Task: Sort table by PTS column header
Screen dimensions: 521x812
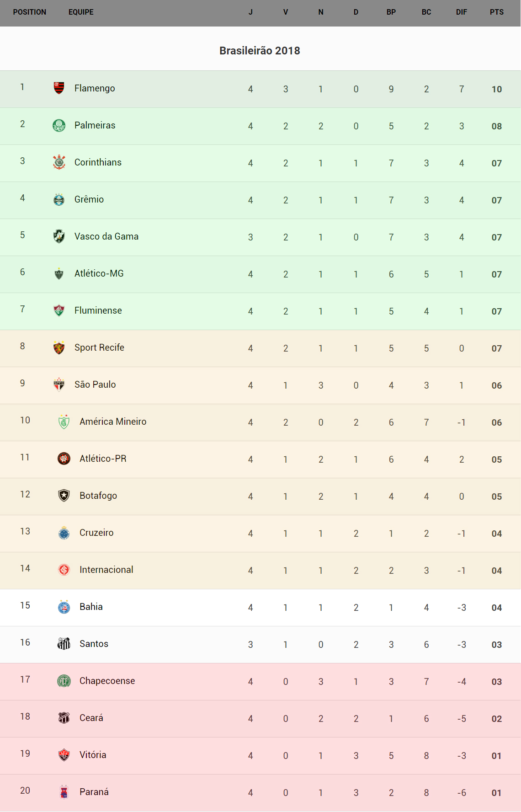Action: click(x=496, y=12)
